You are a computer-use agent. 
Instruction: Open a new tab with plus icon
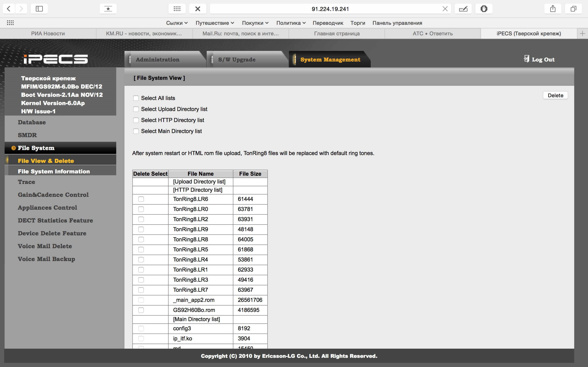pyautogui.click(x=582, y=33)
